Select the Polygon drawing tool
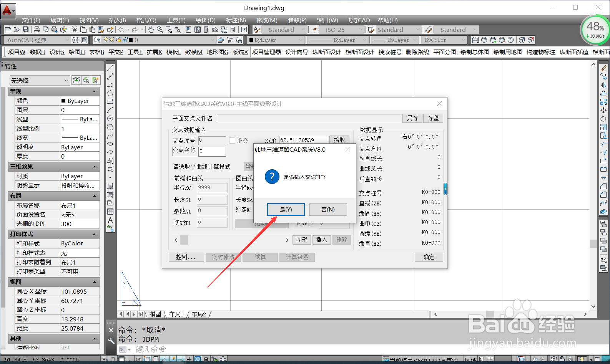The width and height of the screenshot is (610, 364). [x=110, y=93]
